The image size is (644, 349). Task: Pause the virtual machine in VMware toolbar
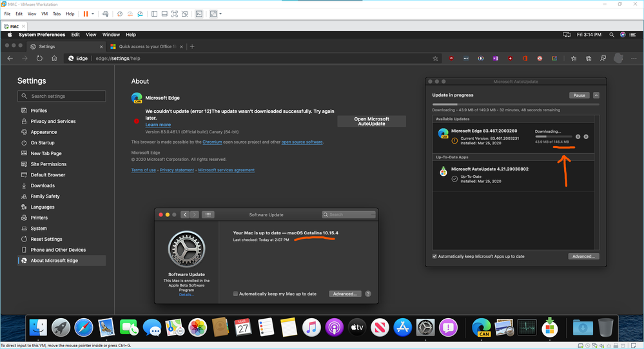(x=86, y=14)
